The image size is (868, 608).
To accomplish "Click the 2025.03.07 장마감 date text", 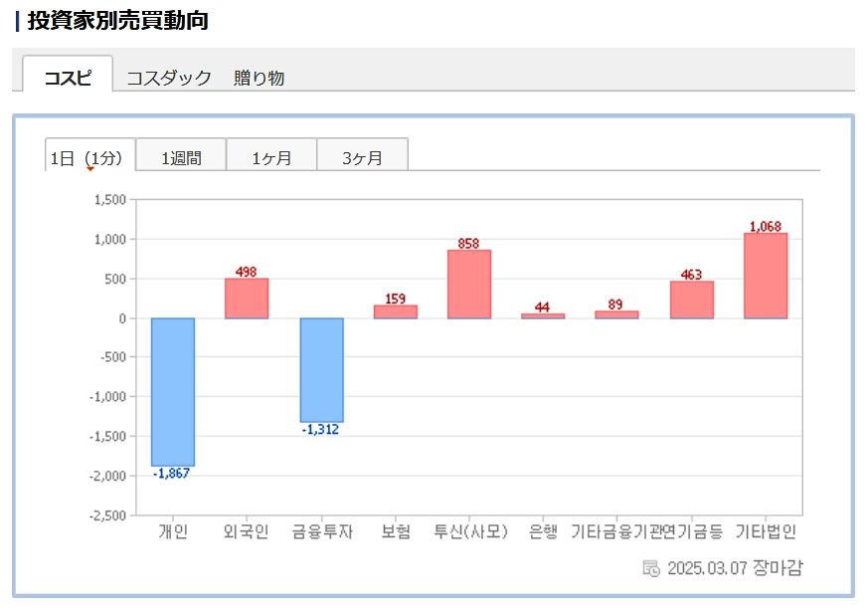I will point(735,568).
